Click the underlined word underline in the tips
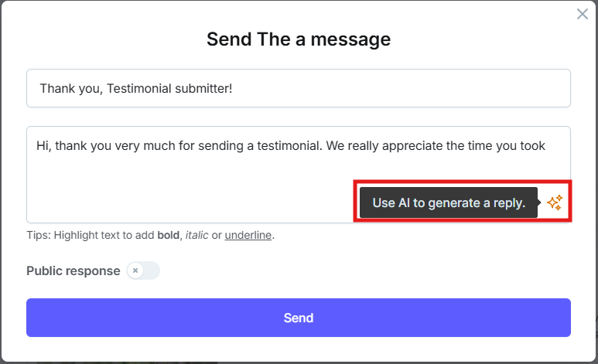The image size is (598, 364). (248, 235)
